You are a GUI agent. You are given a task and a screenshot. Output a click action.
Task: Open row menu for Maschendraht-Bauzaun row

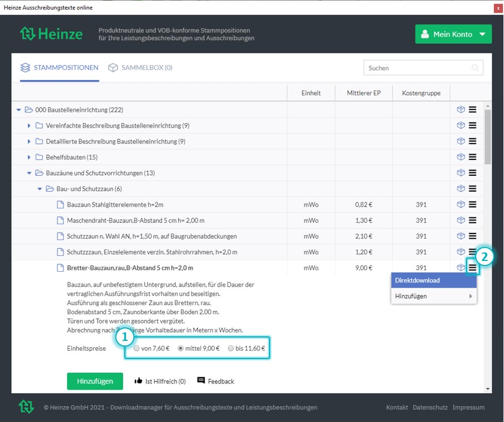[472, 220]
